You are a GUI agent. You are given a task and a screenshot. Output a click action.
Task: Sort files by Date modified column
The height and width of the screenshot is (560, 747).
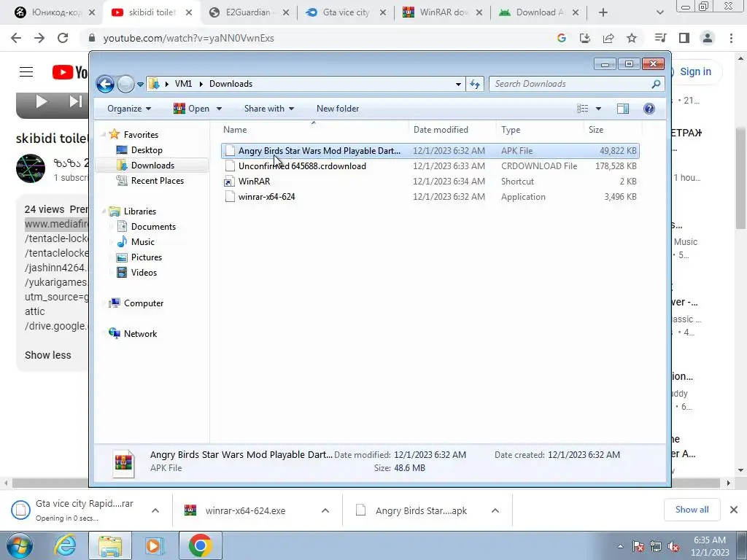[x=452, y=130]
